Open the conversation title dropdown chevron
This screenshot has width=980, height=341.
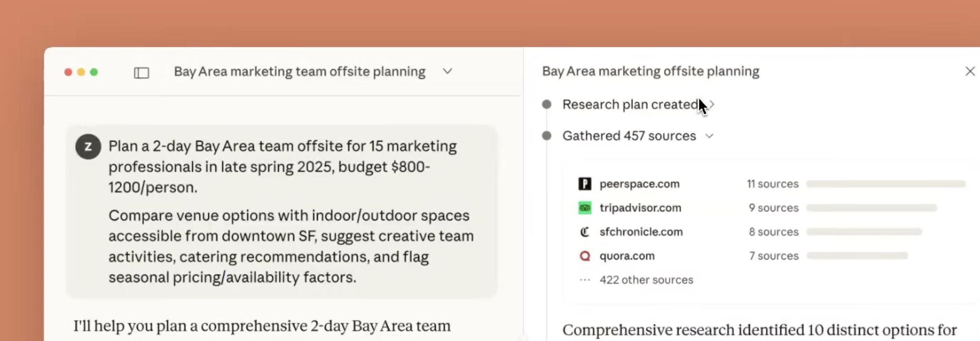pyautogui.click(x=448, y=71)
